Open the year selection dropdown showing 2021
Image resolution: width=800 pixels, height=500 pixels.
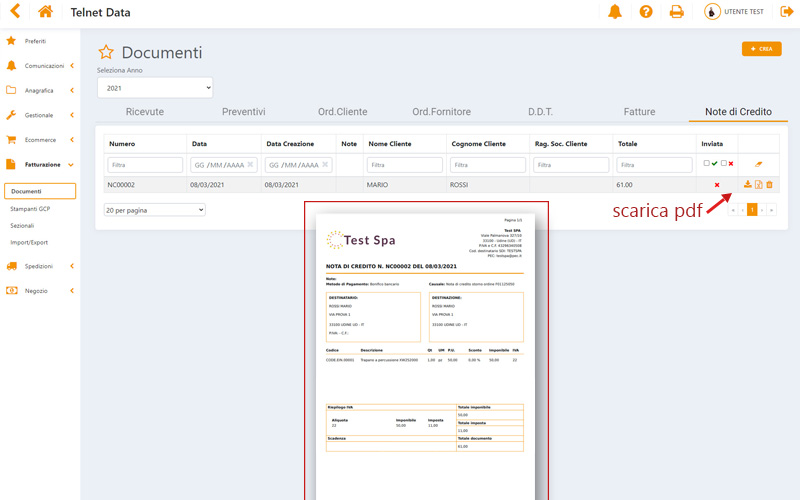pyautogui.click(x=155, y=89)
